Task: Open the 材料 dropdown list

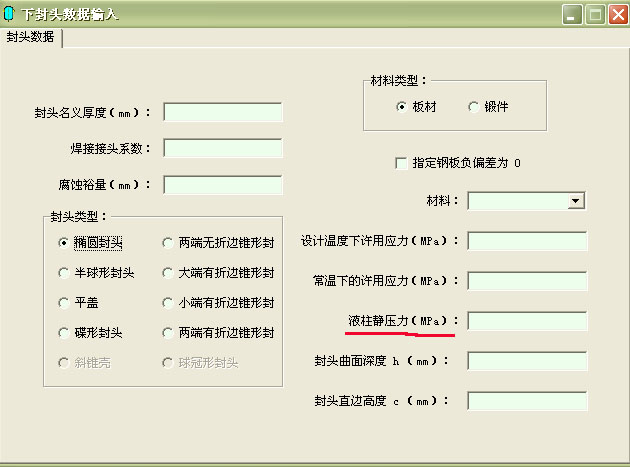Action: click(575, 201)
